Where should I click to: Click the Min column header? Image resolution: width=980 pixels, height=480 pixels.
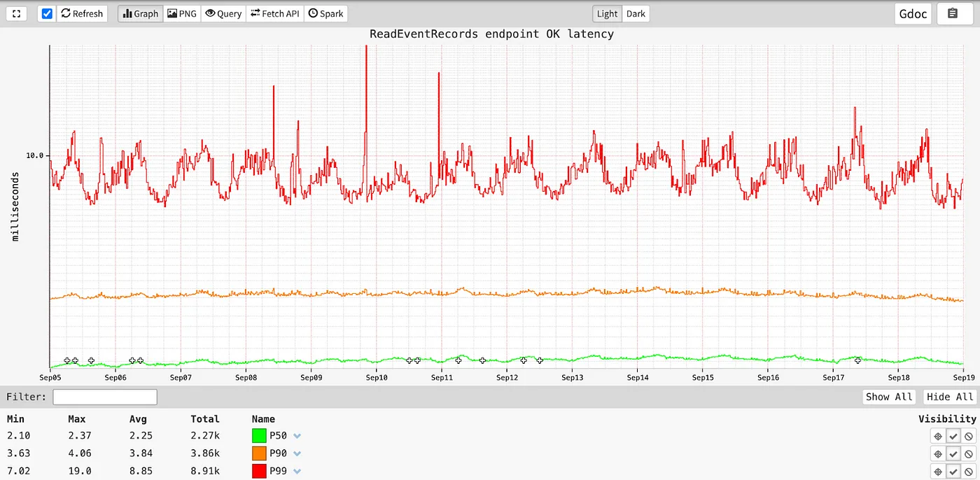tap(15, 419)
